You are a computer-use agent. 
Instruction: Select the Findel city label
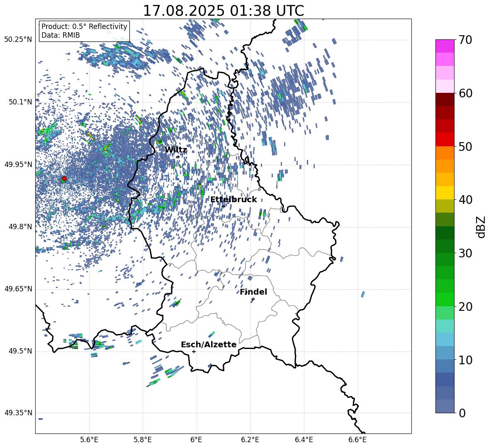pos(253,292)
